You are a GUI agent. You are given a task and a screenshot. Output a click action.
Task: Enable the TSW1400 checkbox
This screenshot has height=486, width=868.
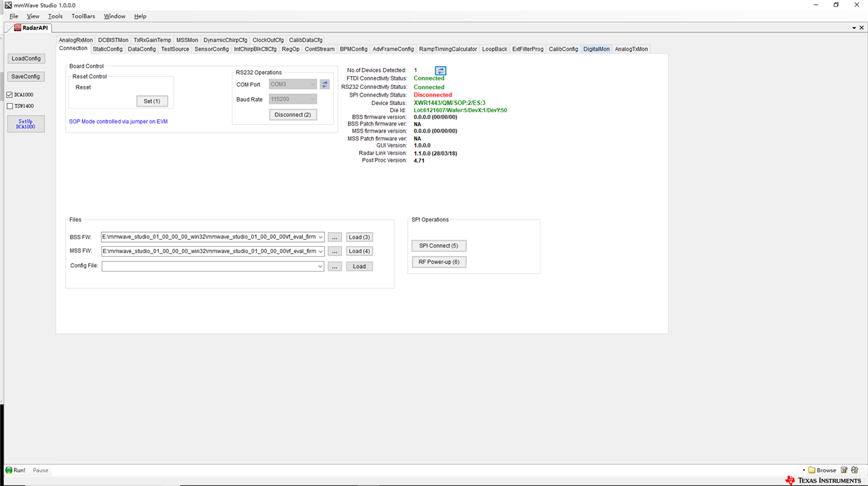click(10, 106)
